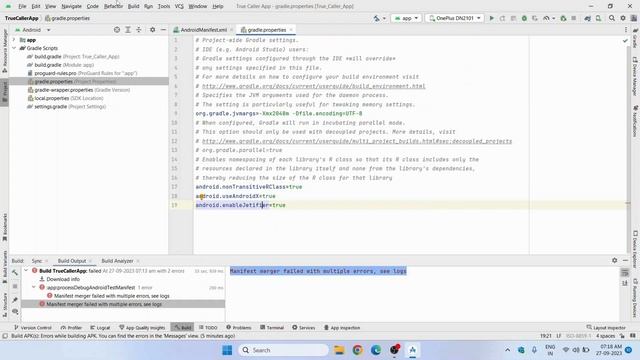Hide the Project panel with the minus icon
This screenshot has width=640, height=360.
(163, 30)
